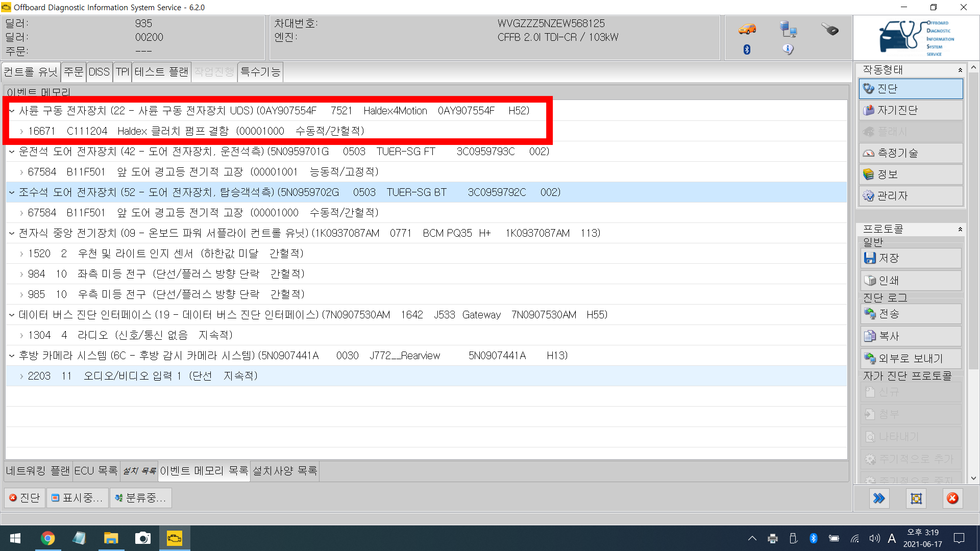Viewport: 980px width, 551px height.
Task: Click the vehicle car icon in header
Action: (747, 29)
